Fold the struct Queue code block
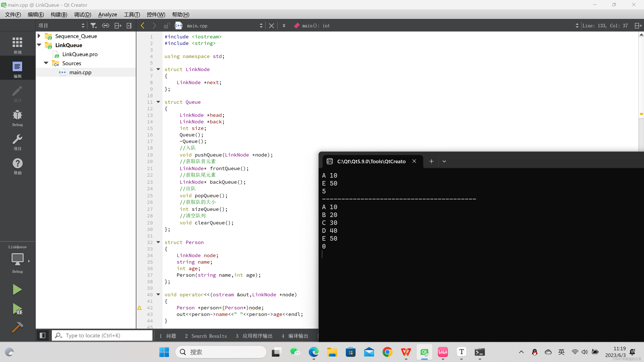Viewport: 644px width, 362px height. pos(158,102)
